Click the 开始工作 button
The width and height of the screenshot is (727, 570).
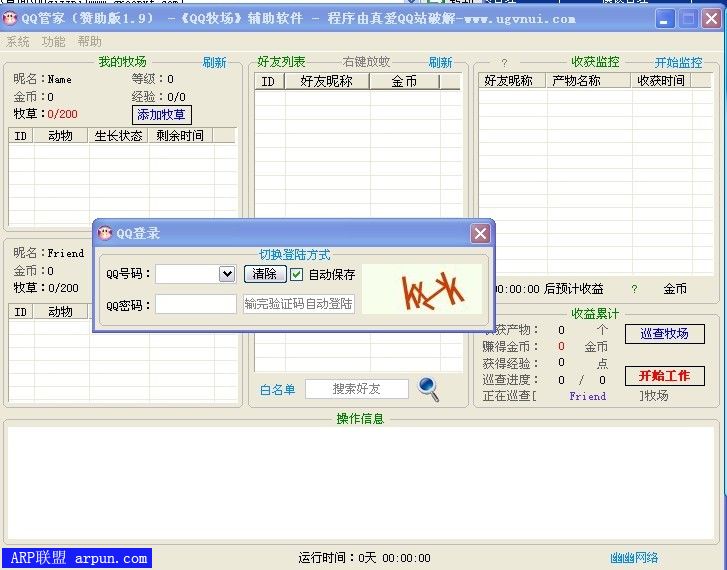pos(664,376)
